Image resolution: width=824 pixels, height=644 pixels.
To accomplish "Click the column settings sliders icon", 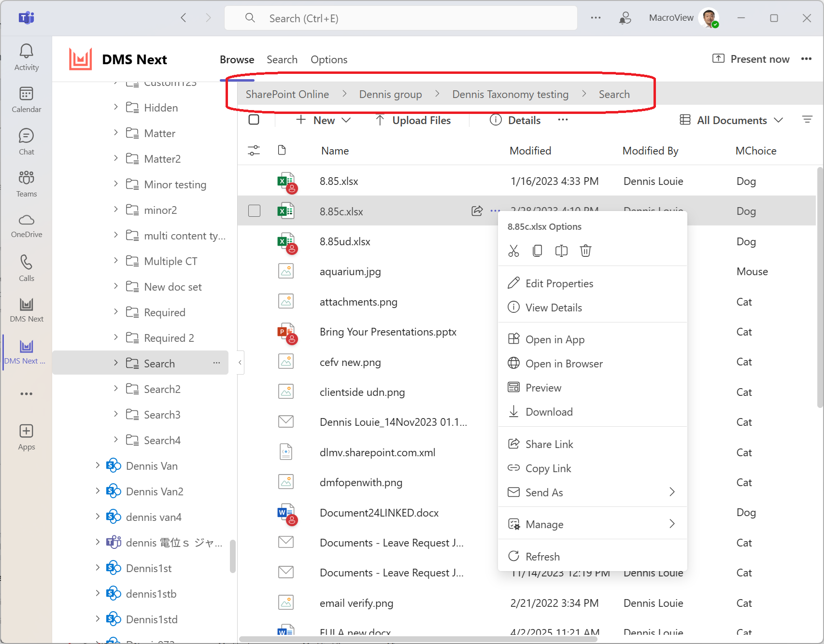I will (x=254, y=151).
